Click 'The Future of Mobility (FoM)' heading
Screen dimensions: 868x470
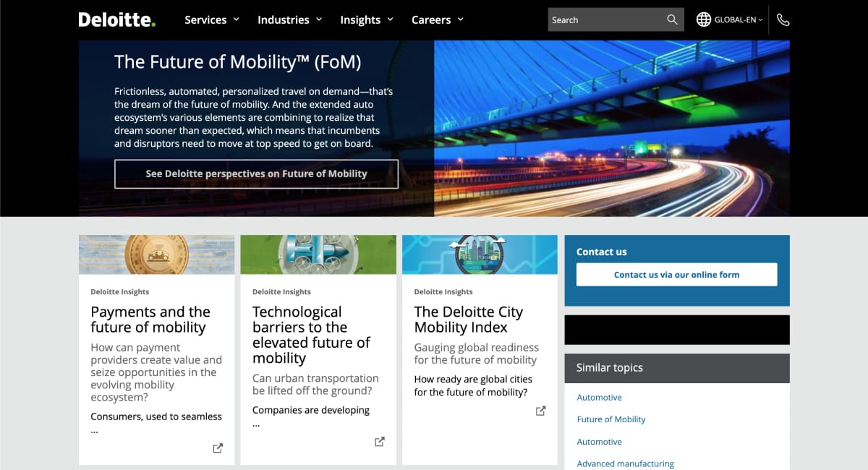(x=237, y=62)
